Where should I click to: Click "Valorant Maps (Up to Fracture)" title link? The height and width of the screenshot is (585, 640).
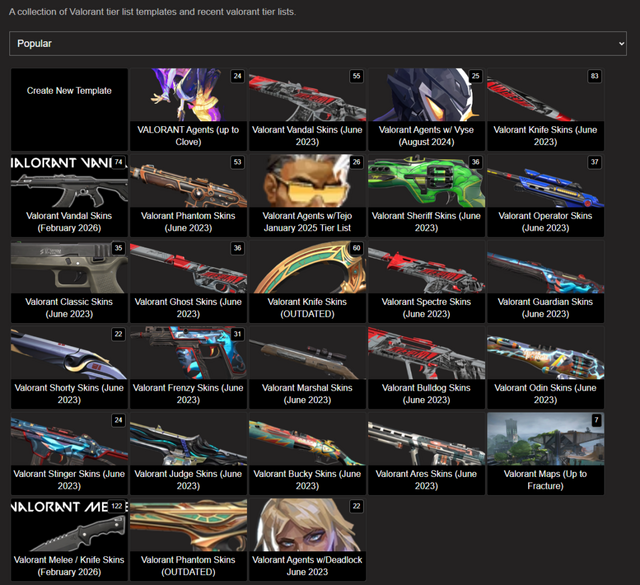545,480
